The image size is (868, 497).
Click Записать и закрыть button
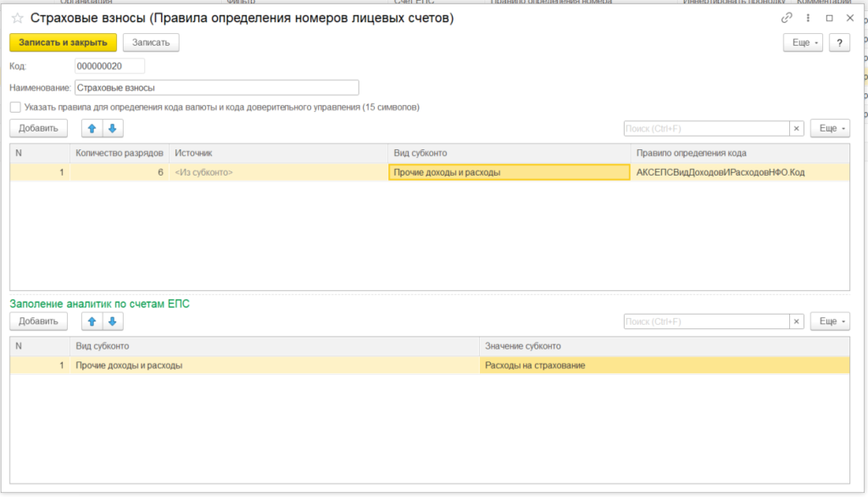63,42
